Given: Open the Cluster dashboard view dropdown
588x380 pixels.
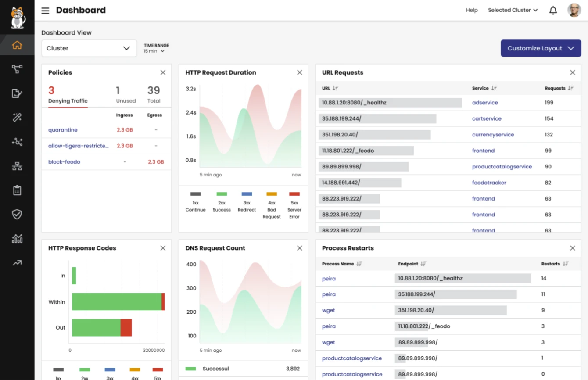Looking at the screenshot, I should pos(89,48).
